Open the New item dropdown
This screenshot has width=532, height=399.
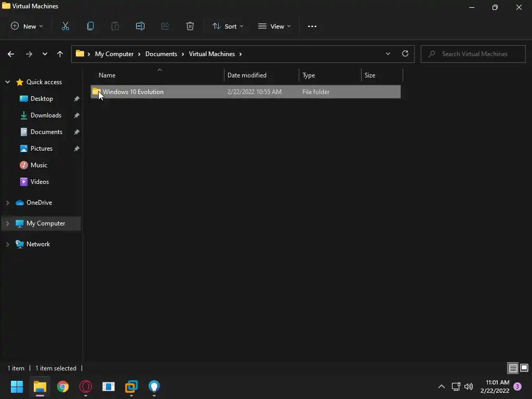[x=27, y=26]
